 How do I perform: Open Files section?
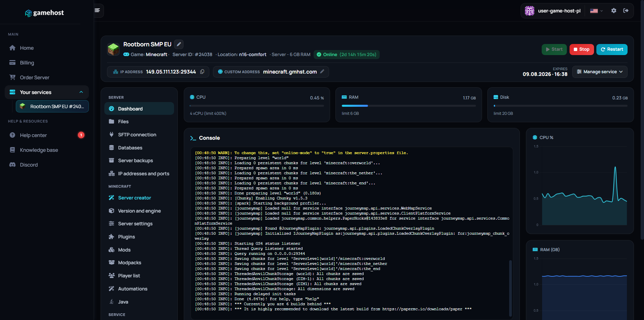coord(139,122)
